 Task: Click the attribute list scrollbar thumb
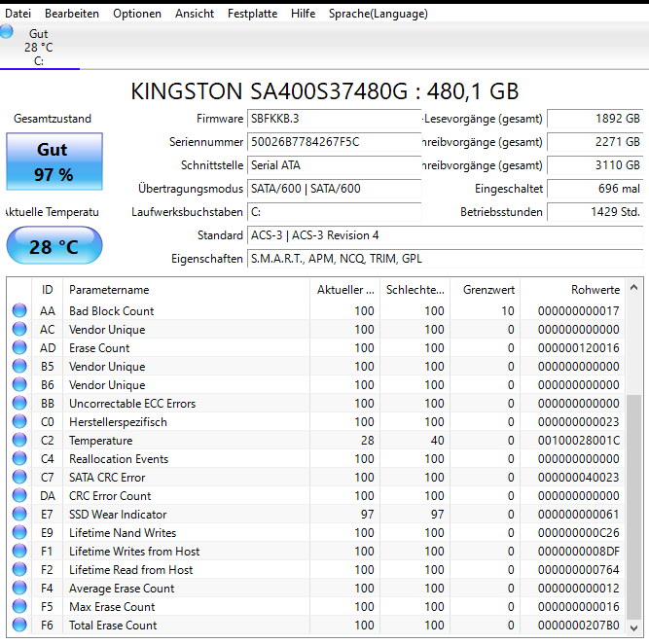click(633, 507)
